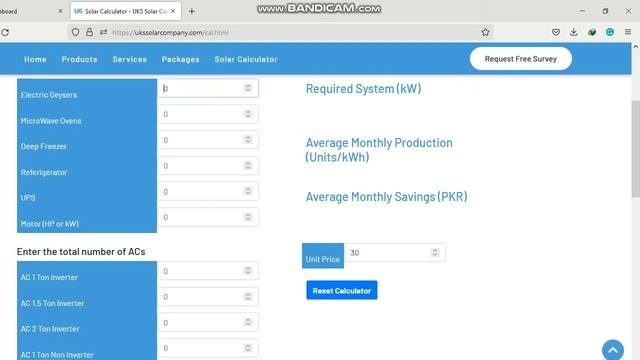Open Services in the navigation bar
640x360 pixels.
[129, 59]
